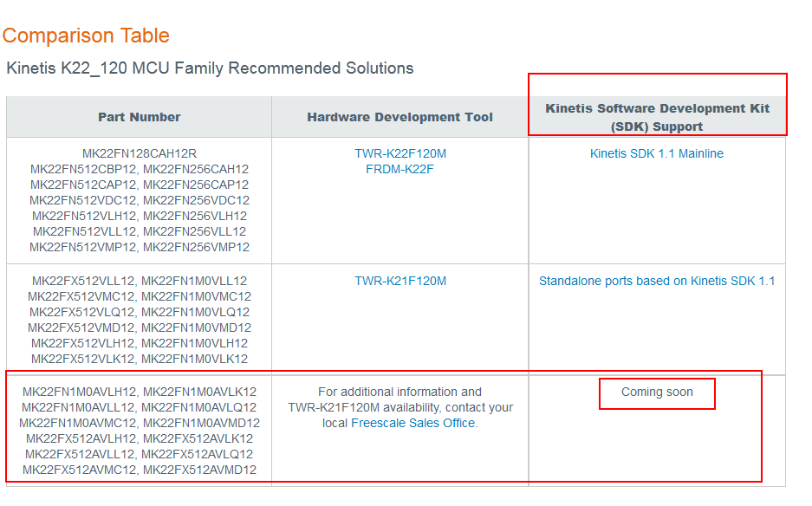Click part number MK22FN128CAH12R

(140, 153)
